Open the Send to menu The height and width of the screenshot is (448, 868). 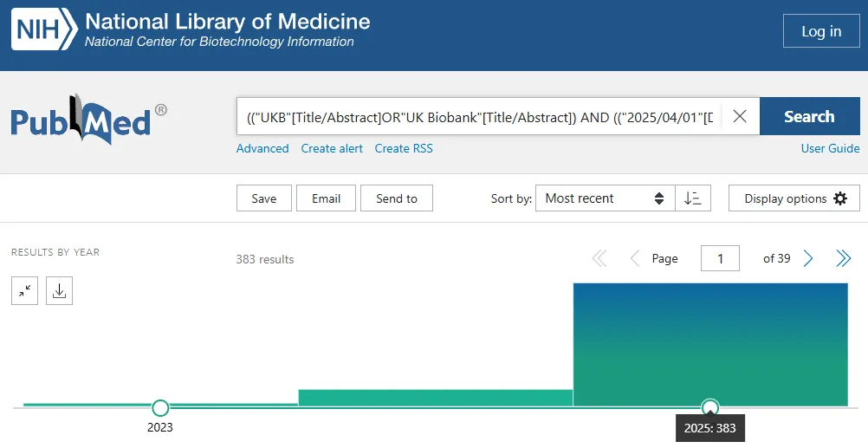397,198
